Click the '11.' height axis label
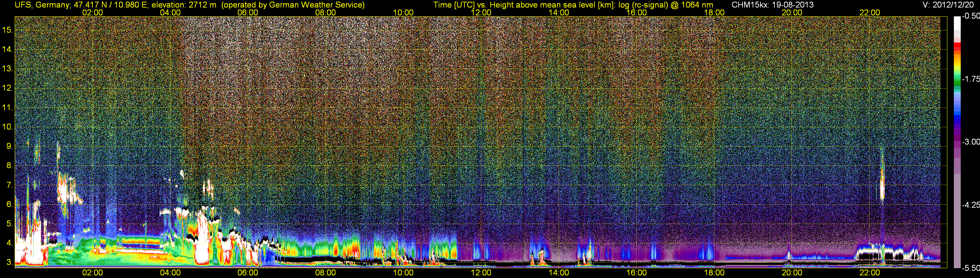 tap(8, 107)
